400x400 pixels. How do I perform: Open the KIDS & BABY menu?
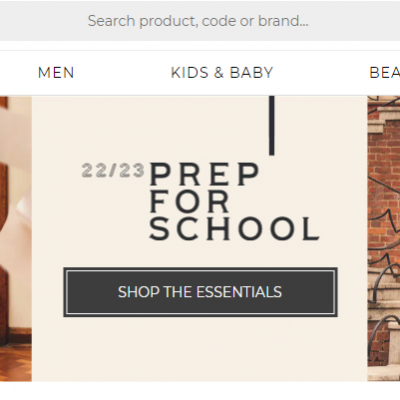tap(222, 73)
